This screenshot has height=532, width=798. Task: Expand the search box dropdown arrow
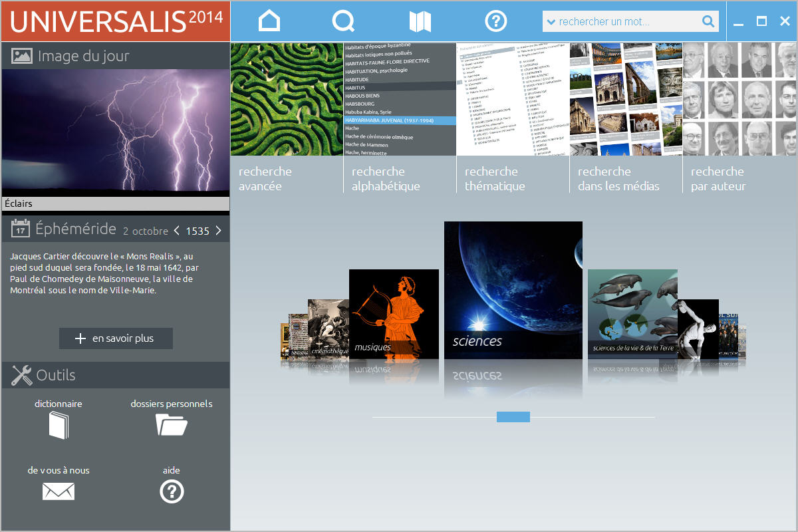tap(551, 22)
